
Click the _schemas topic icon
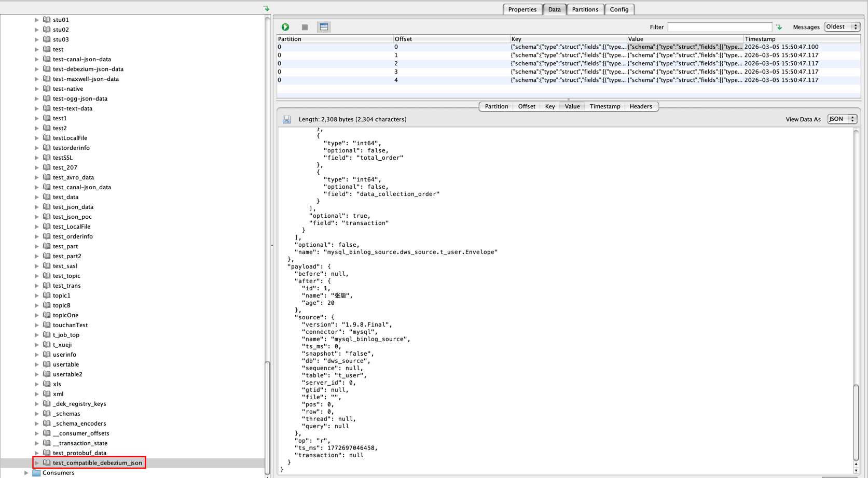(47, 414)
